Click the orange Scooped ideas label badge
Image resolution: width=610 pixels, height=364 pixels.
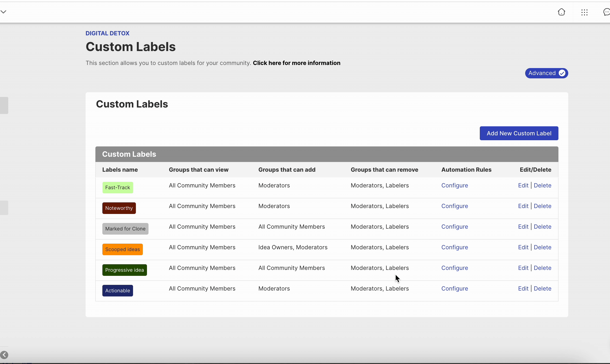pyautogui.click(x=122, y=249)
